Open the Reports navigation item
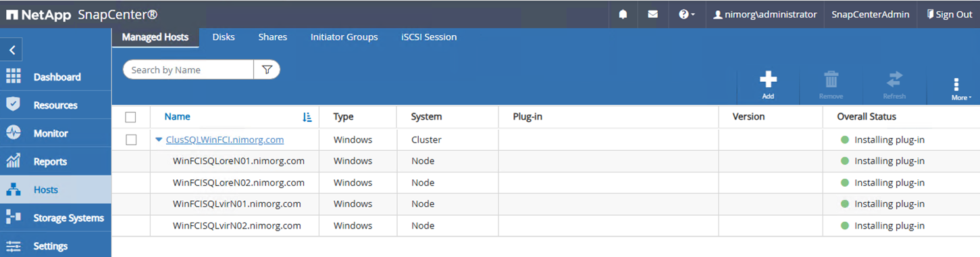 coord(55,162)
